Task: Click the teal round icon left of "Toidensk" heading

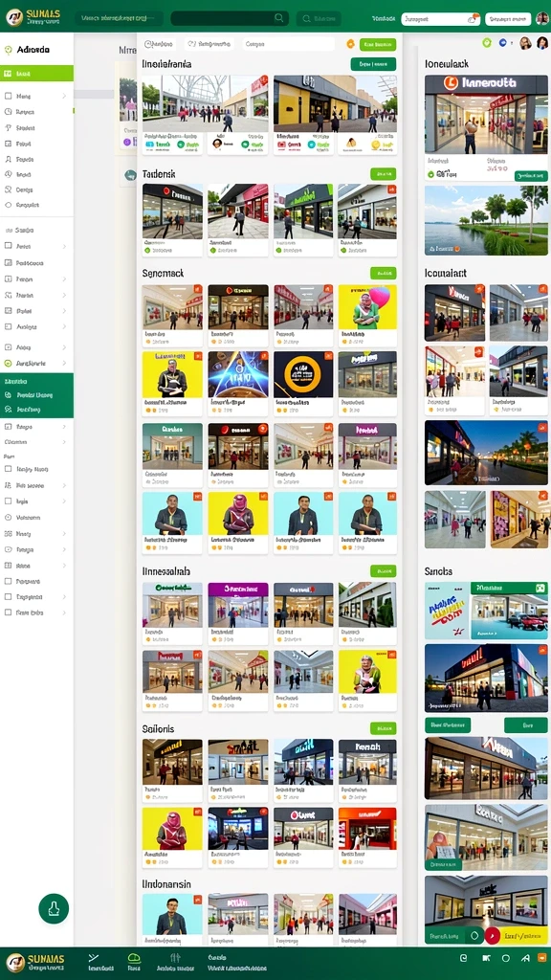Action: [130, 175]
